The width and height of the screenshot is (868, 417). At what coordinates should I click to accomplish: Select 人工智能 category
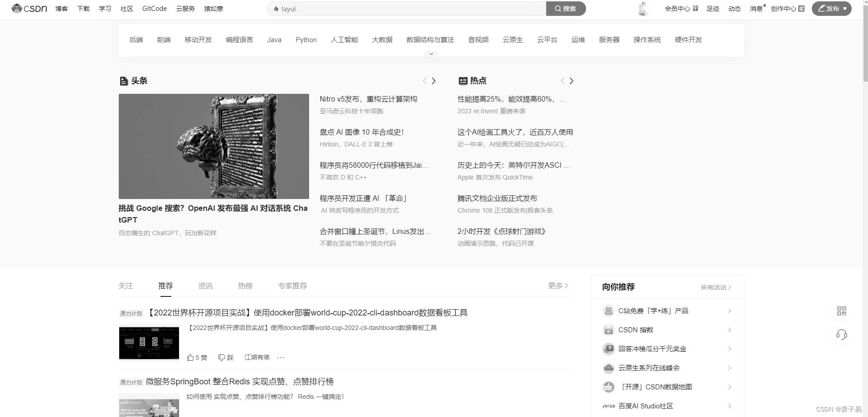pos(344,40)
